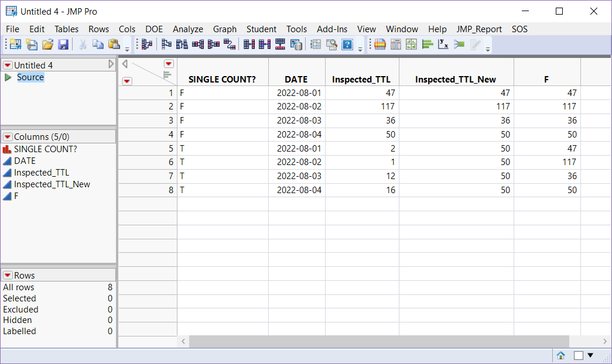Open the Rows panel red triangle menu
Screen dimensions: 612x364
7,275
